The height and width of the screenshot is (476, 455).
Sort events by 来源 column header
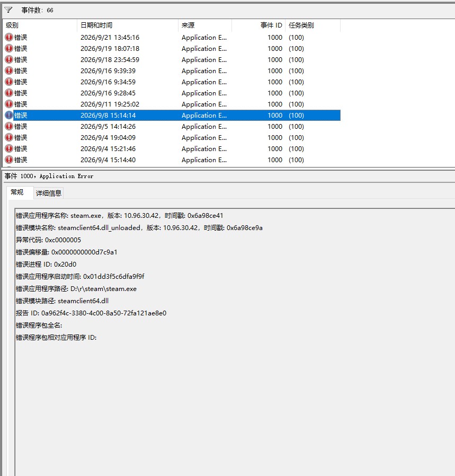point(205,25)
